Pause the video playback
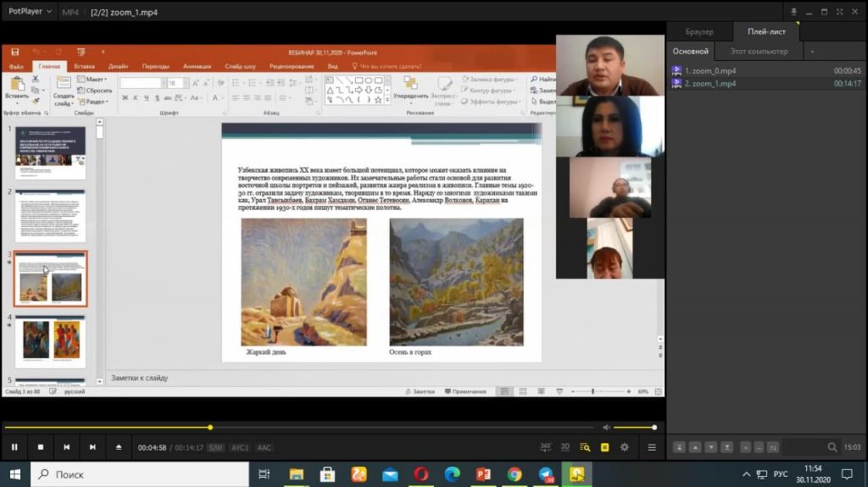 (x=14, y=447)
